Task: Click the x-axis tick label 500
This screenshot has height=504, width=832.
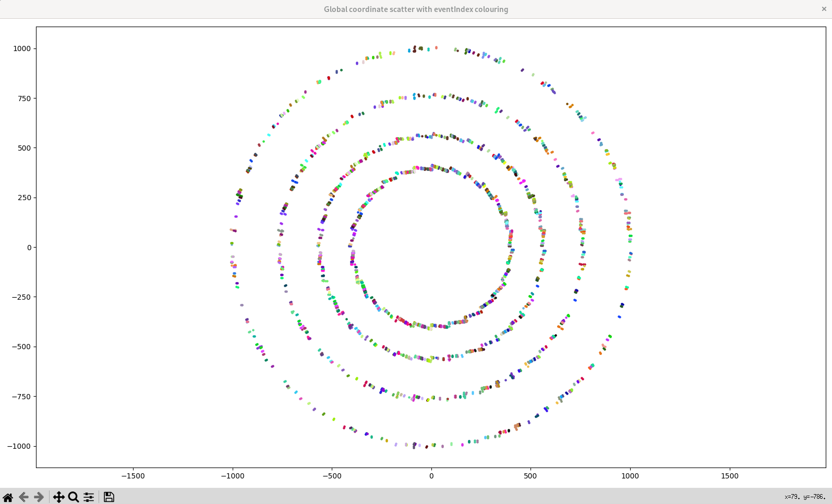Action: coord(530,476)
